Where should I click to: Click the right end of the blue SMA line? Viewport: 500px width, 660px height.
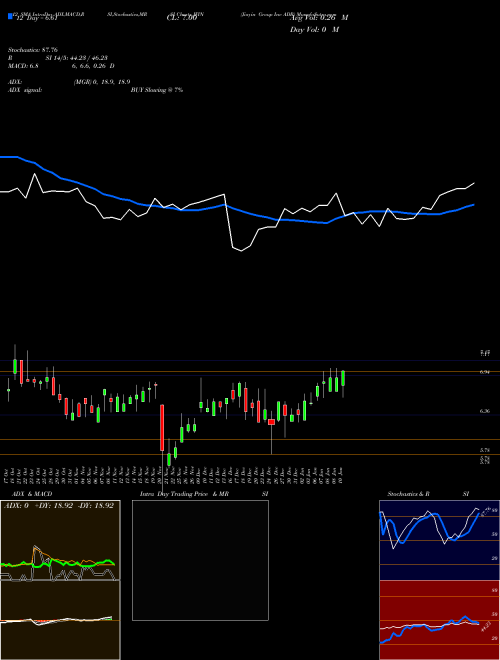(473, 205)
